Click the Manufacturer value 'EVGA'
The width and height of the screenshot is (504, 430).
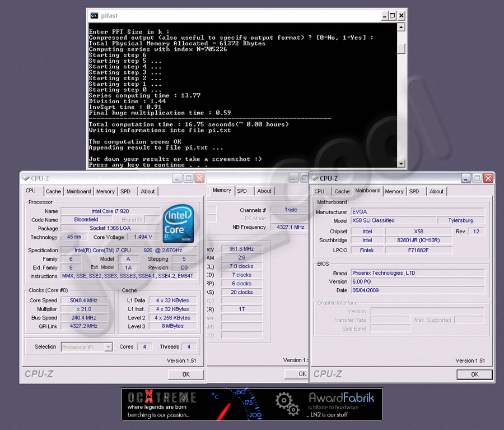(418, 212)
